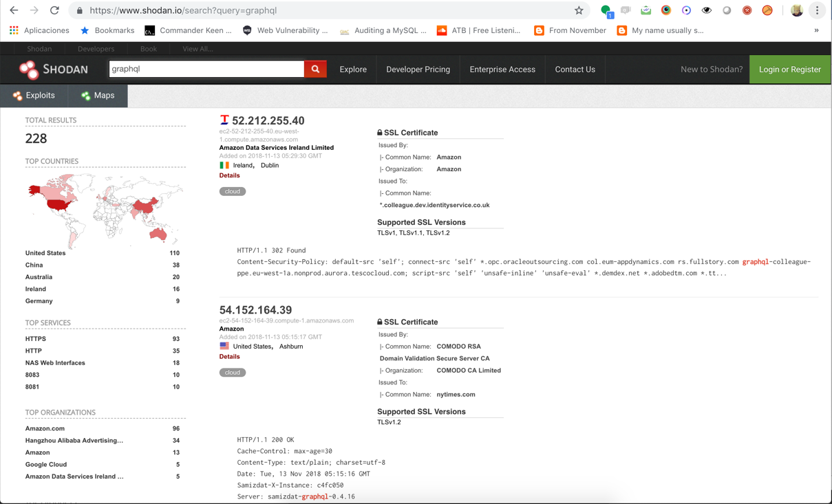Image resolution: width=832 pixels, height=504 pixels.
Task: Open Aplicaciones apps grid icon
Action: tap(14, 30)
